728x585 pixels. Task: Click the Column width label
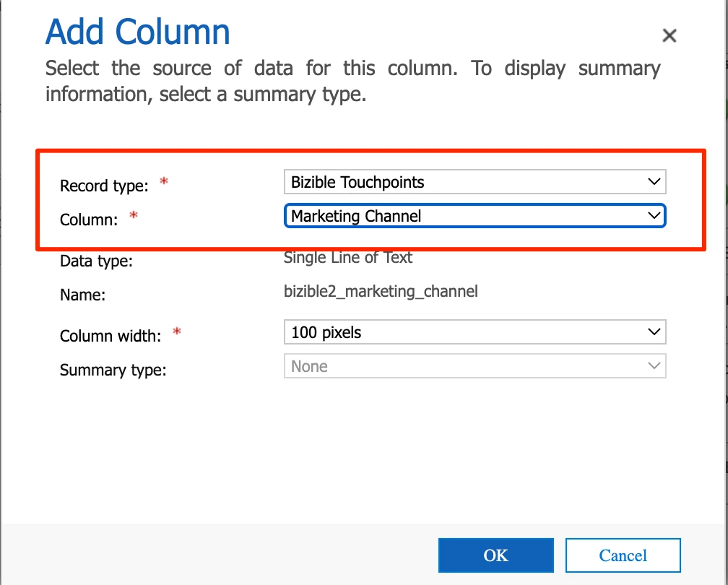coord(110,336)
